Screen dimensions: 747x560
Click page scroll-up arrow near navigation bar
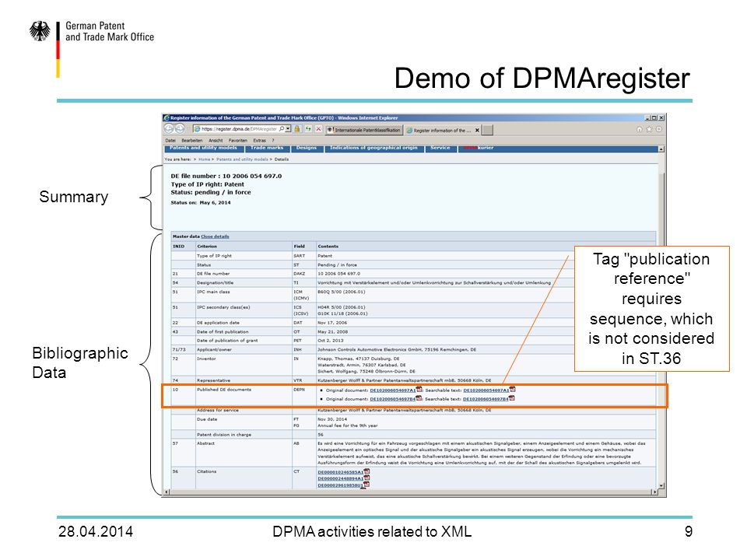point(661,149)
